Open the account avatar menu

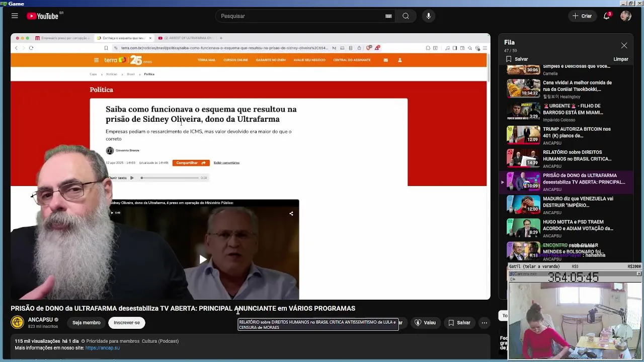(x=626, y=16)
